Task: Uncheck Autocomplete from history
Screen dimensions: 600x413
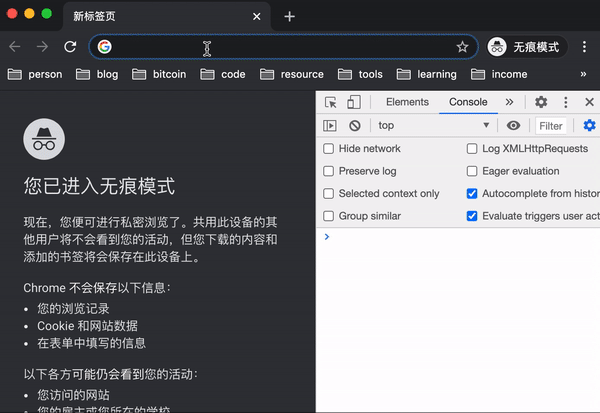Action: pos(472,194)
